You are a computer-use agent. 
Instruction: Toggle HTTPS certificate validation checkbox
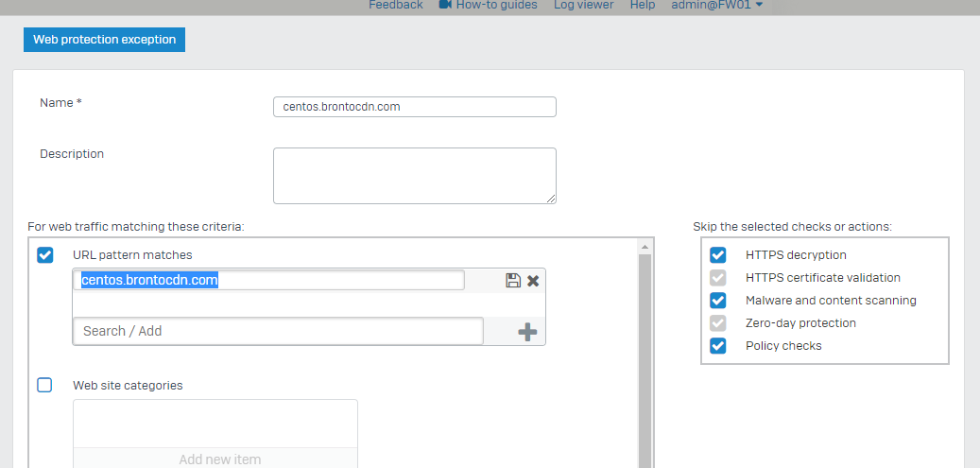click(718, 277)
